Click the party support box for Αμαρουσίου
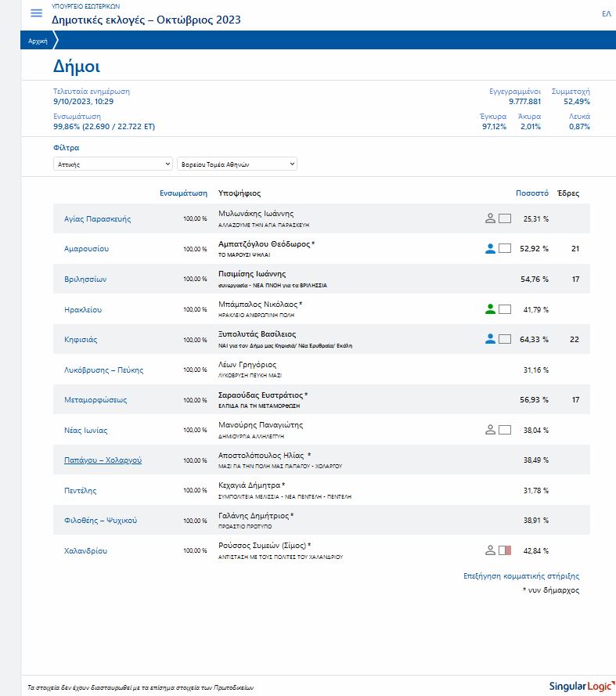The width and height of the screenshot is (616, 696). [505, 248]
